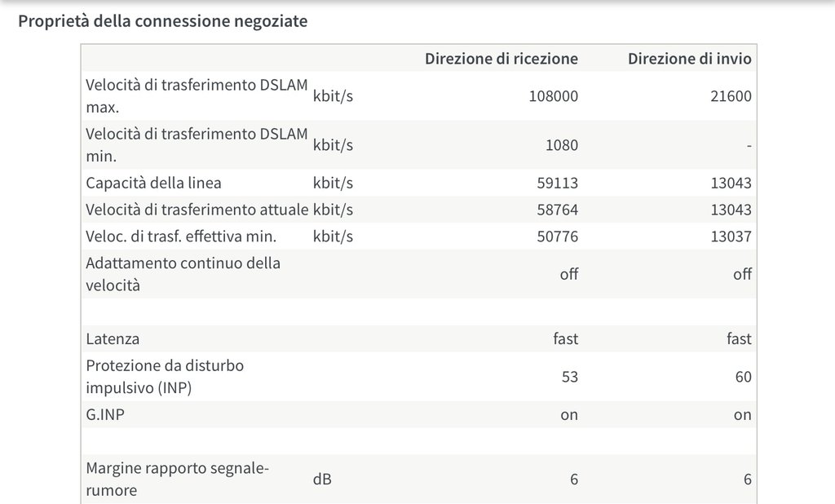Click the 108000 receive value

click(x=553, y=96)
